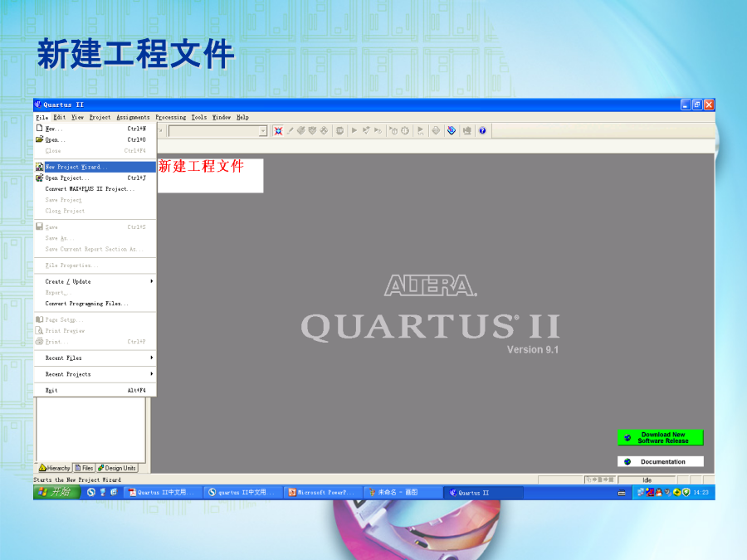Switch to the Files tab
This screenshot has height=560, width=747.
point(84,468)
